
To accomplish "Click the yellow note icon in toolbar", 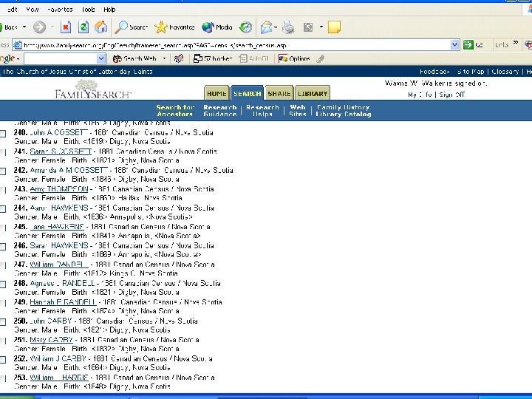I will pos(334,27).
